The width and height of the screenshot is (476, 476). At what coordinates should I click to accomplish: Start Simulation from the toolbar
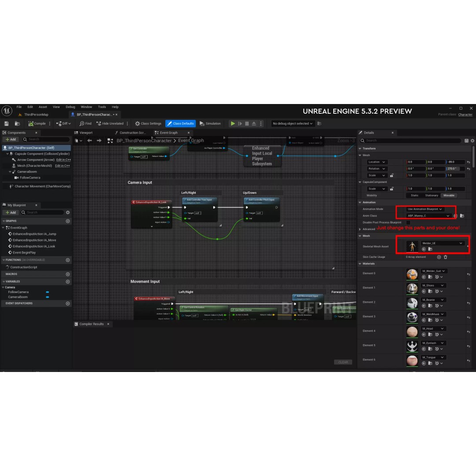point(210,123)
